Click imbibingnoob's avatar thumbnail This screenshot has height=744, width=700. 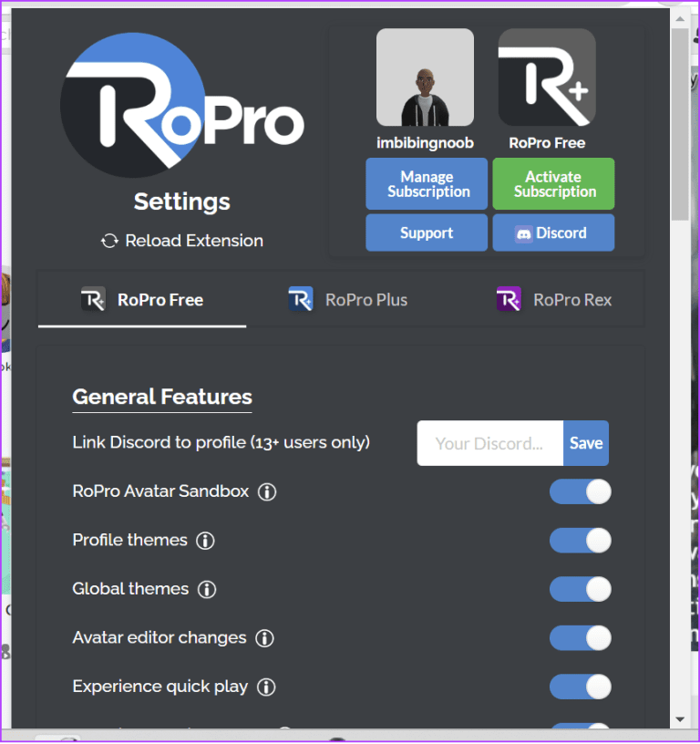[425, 77]
